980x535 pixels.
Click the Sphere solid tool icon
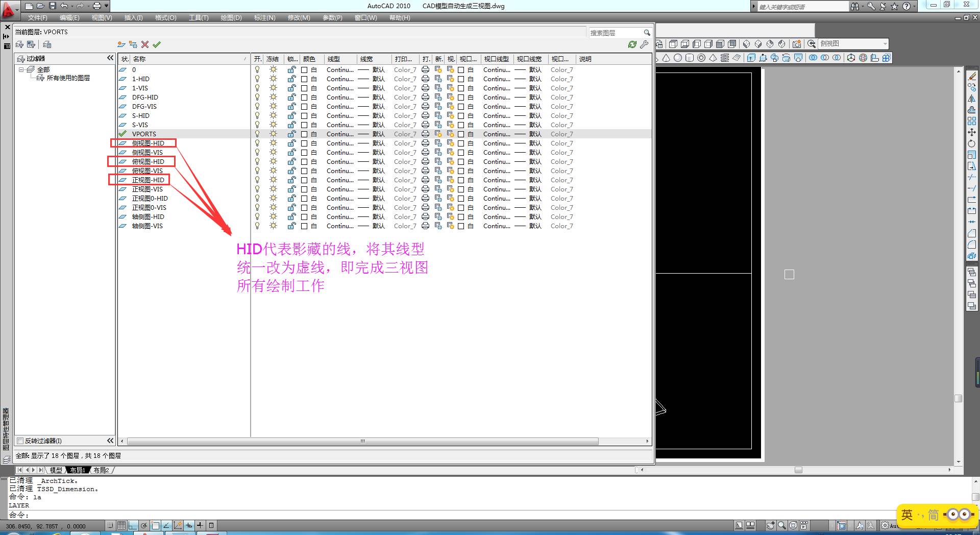tap(678, 58)
